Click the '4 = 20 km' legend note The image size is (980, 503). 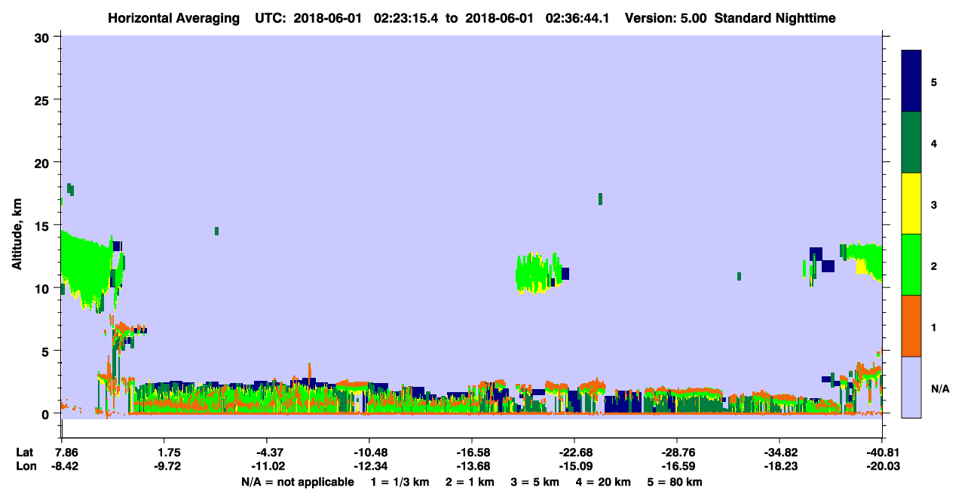point(603,482)
